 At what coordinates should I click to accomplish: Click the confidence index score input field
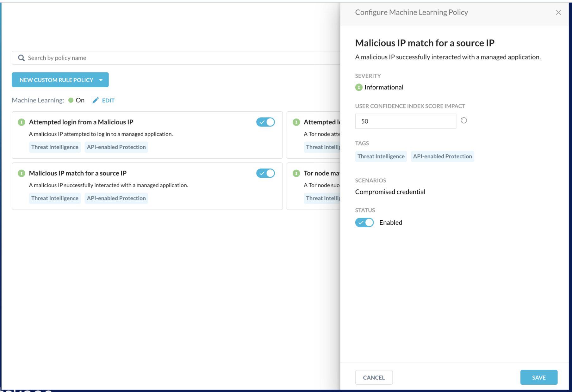pyautogui.click(x=405, y=121)
